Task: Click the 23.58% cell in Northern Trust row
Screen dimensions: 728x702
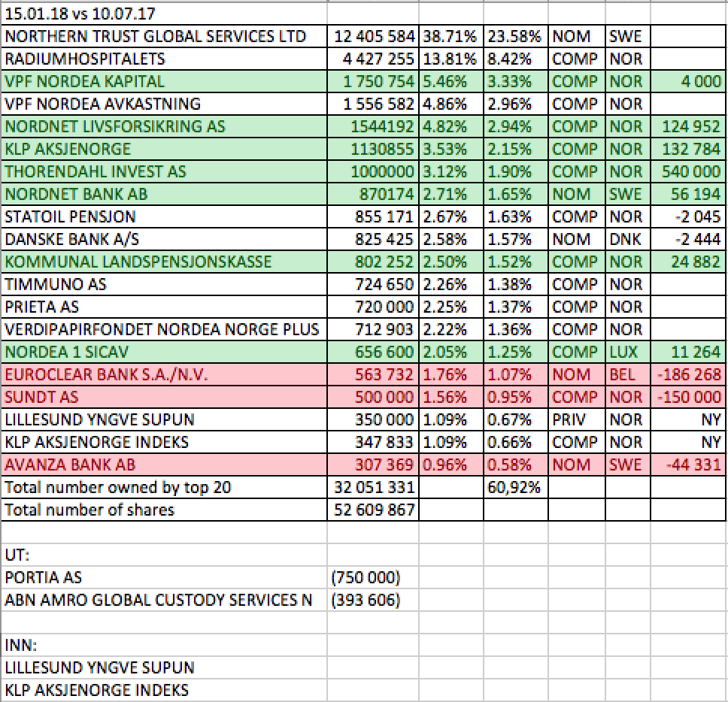Action: [515, 36]
